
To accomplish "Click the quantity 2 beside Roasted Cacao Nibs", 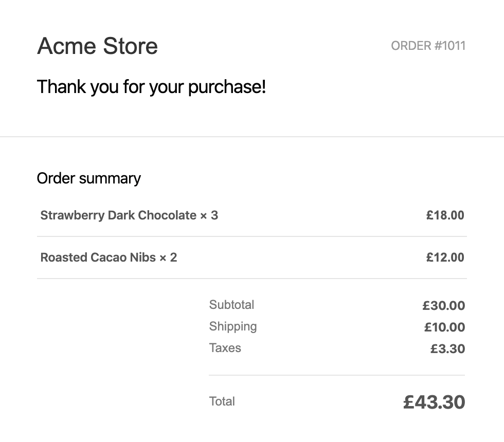I will click(174, 257).
